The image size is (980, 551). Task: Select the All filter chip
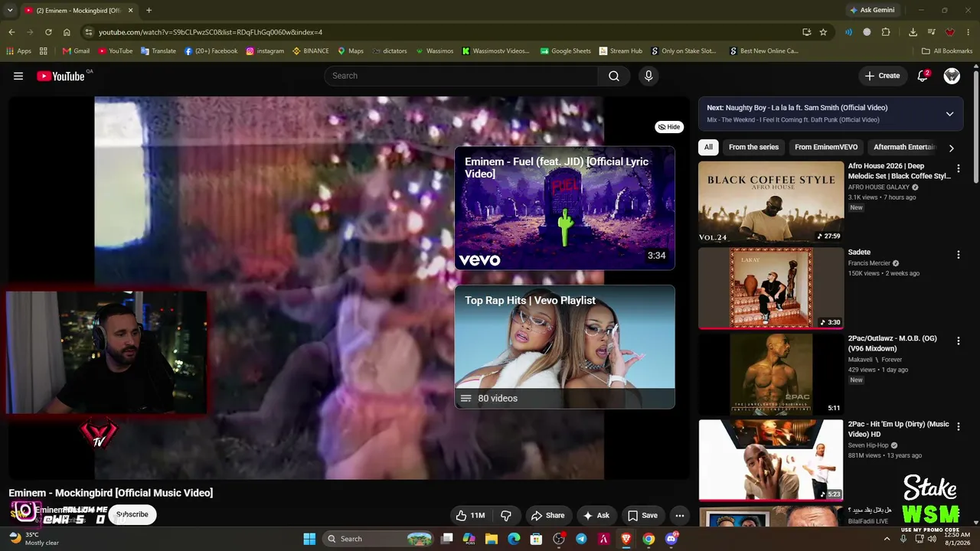pyautogui.click(x=708, y=147)
